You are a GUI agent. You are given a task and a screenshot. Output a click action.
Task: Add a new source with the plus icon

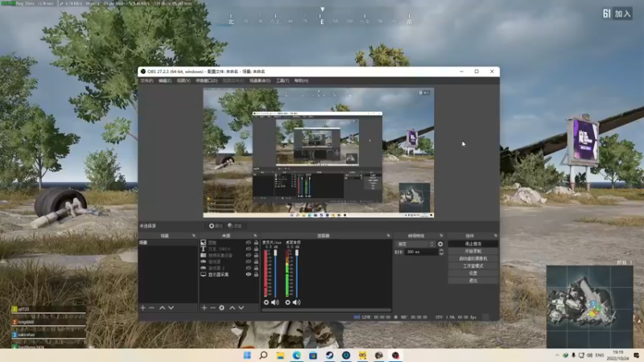pyautogui.click(x=204, y=307)
